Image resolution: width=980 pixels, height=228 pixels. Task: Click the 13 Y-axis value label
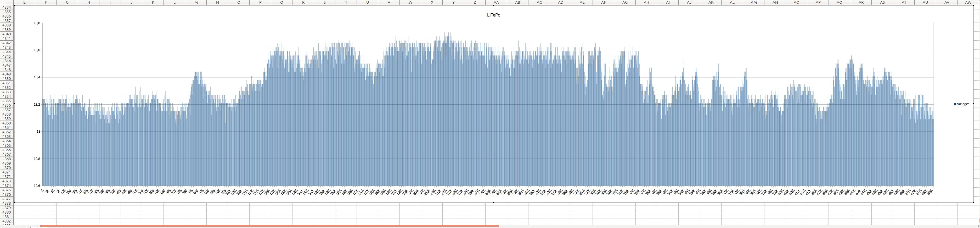point(38,132)
